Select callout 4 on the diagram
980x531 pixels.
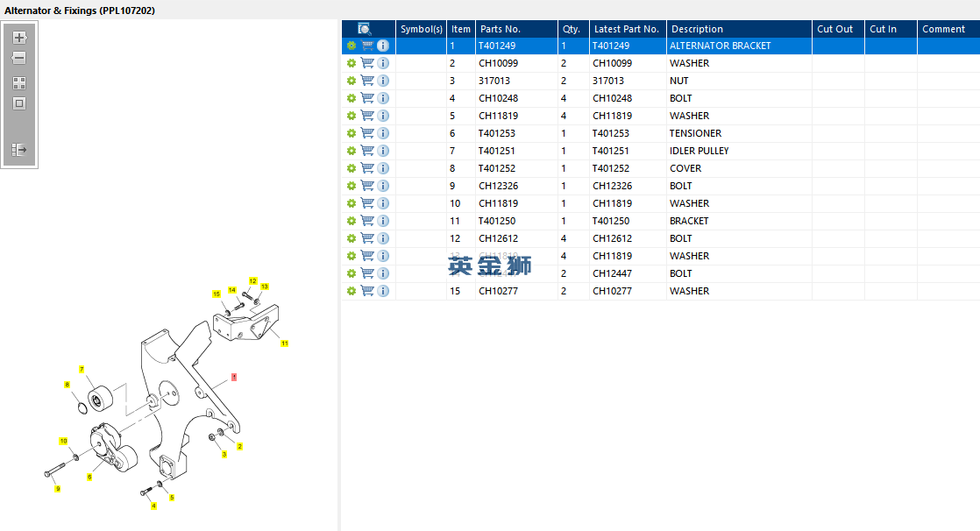point(153,506)
